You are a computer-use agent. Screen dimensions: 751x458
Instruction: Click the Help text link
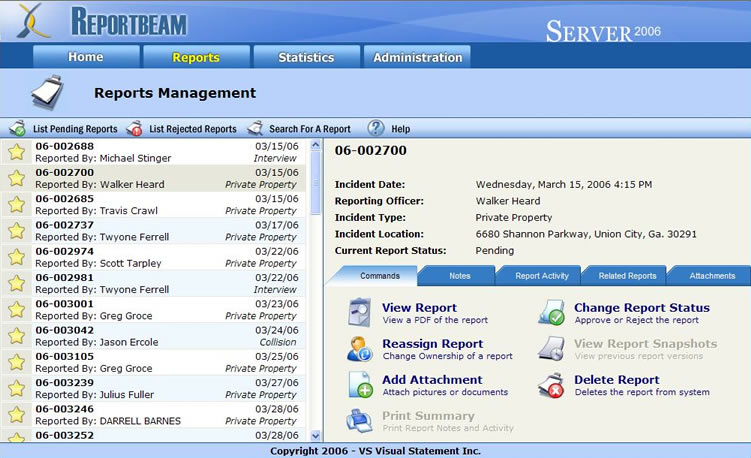[x=400, y=129]
